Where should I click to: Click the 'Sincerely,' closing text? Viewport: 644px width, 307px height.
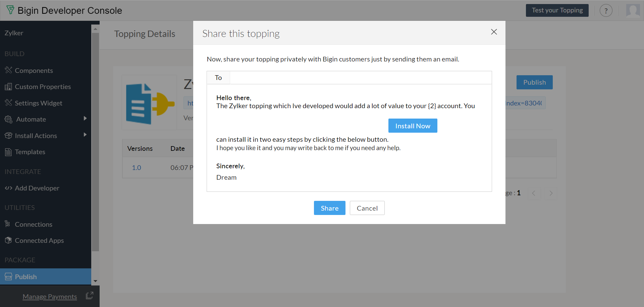click(x=230, y=166)
